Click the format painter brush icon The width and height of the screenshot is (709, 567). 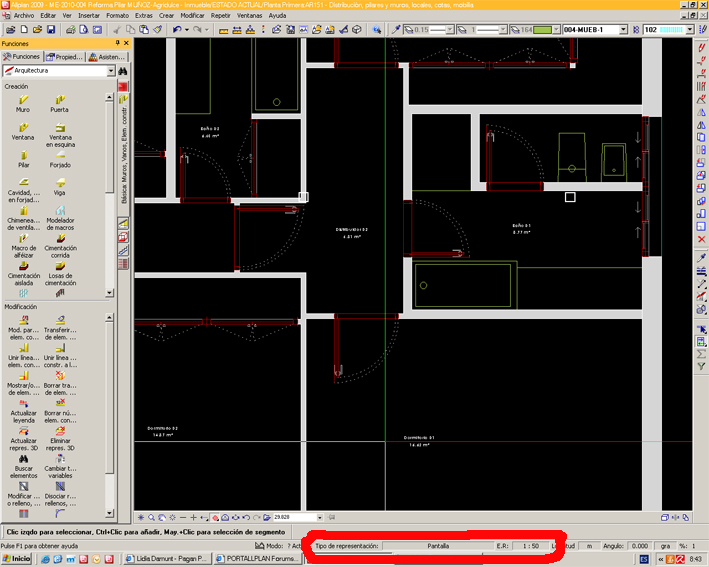pyautogui.click(x=157, y=29)
